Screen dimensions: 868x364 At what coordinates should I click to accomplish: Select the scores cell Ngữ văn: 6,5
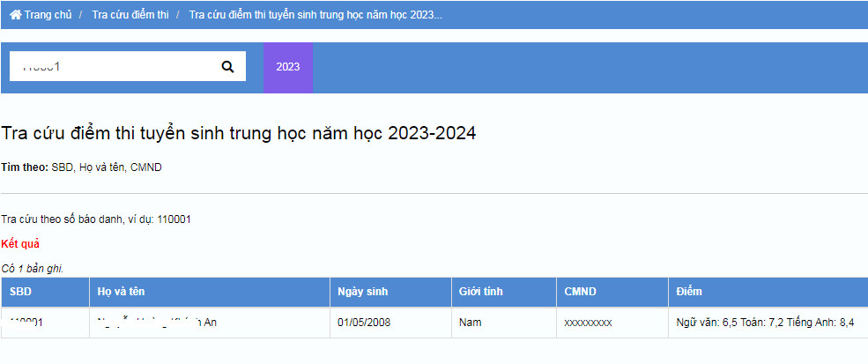[x=768, y=323]
